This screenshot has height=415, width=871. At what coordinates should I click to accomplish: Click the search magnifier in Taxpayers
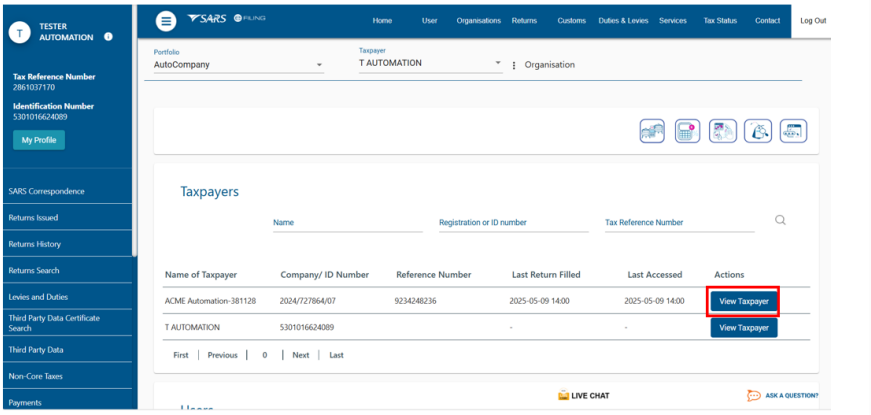[781, 220]
